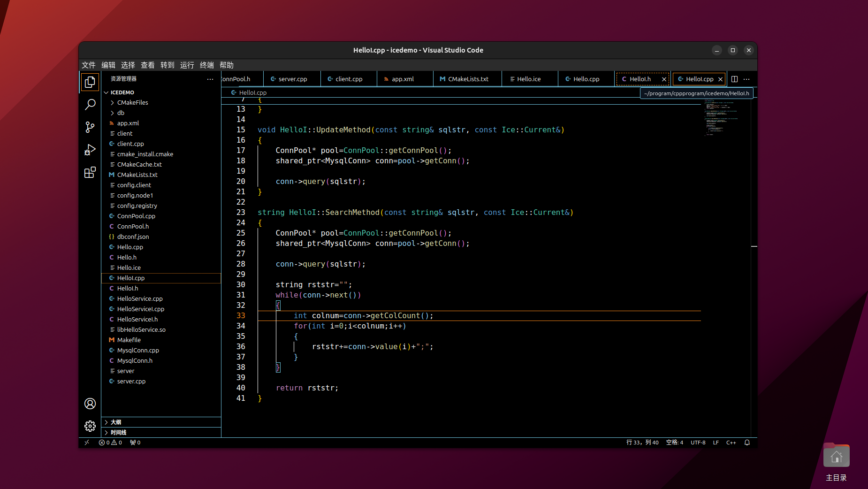Switch to the Hello.ice tab
Viewport: 868px width, 489px height.
pos(529,79)
